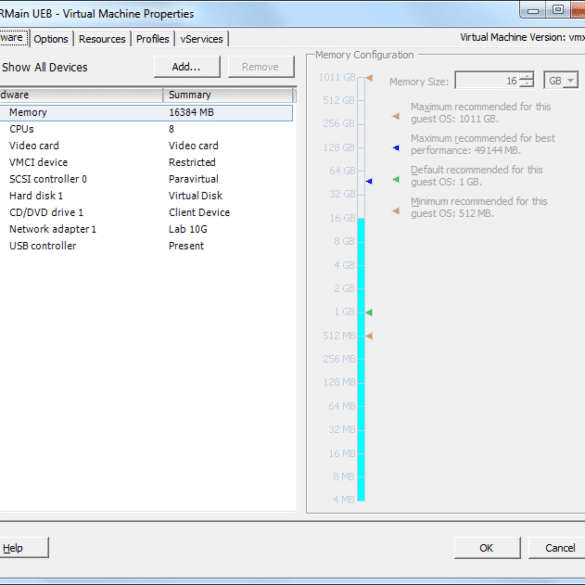Click 'Maximum recommended for best performance' text
The height and width of the screenshot is (585, 585).
click(x=483, y=144)
